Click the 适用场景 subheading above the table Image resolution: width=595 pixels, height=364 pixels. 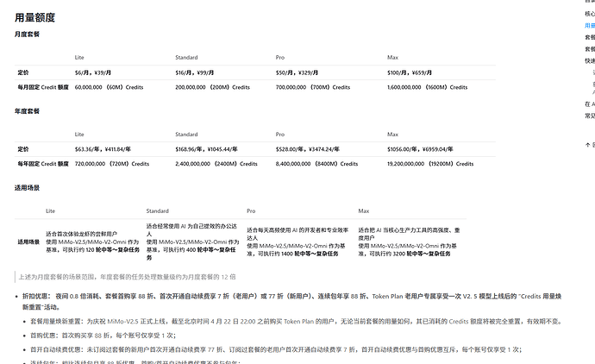pyautogui.click(x=27, y=188)
